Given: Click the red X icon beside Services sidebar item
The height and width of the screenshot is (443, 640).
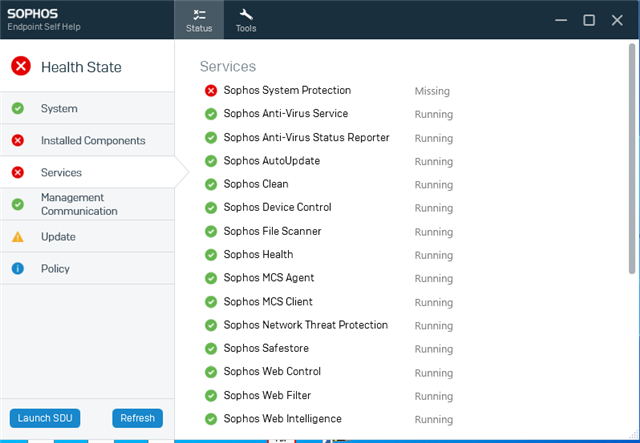Looking at the screenshot, I should pos(18,172).
